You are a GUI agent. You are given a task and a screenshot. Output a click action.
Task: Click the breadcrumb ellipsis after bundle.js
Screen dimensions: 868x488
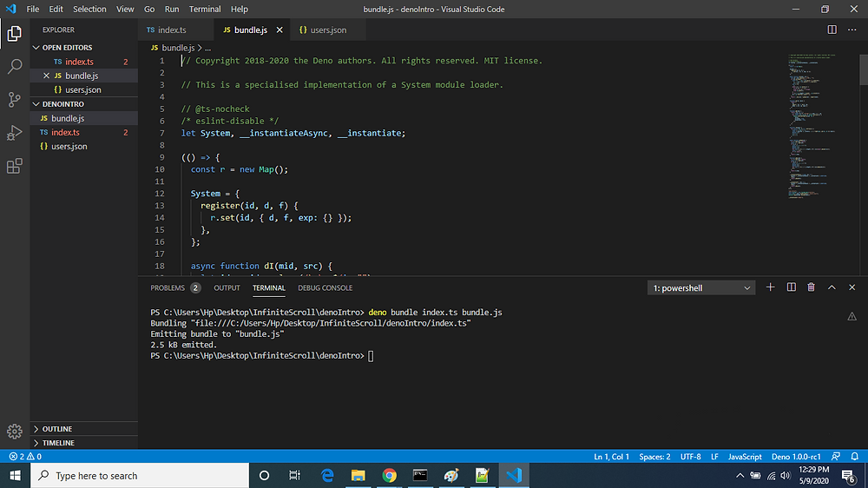pyautogui.click(x=207, y=48)
